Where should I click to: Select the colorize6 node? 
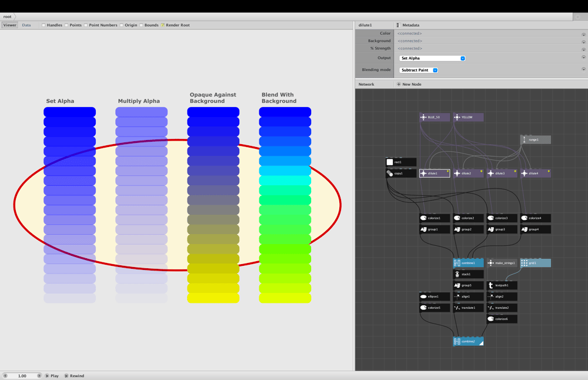[x=502, y=319]
